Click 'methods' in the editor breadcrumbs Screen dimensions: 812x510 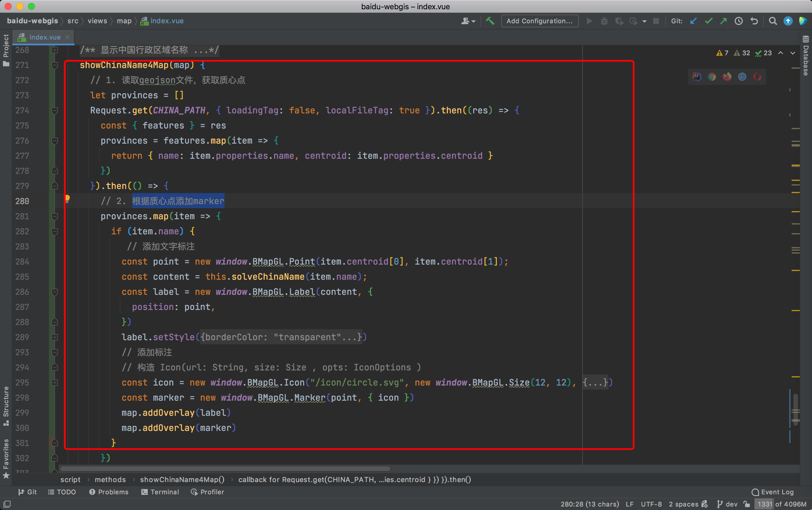pyautogui.click(x=110, y=479)
